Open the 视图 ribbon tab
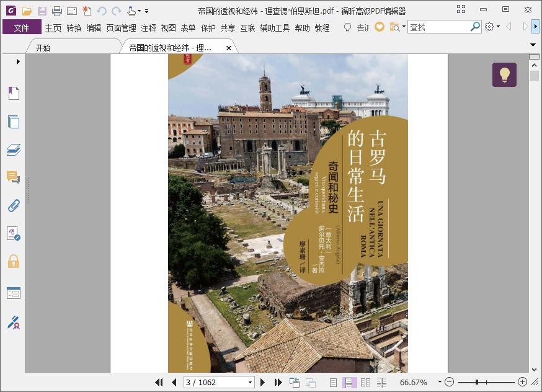 point(168,28)
